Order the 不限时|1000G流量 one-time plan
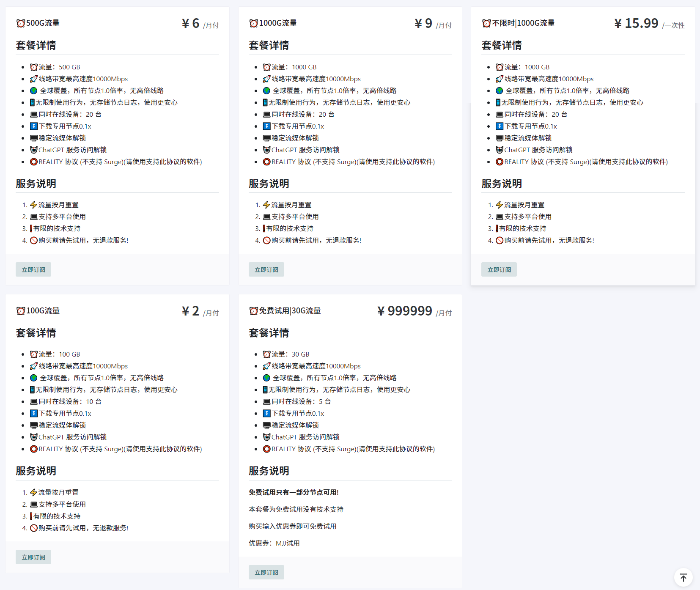Image resolution: width=700 pixels, height=590 pixels. pos(499,270)
